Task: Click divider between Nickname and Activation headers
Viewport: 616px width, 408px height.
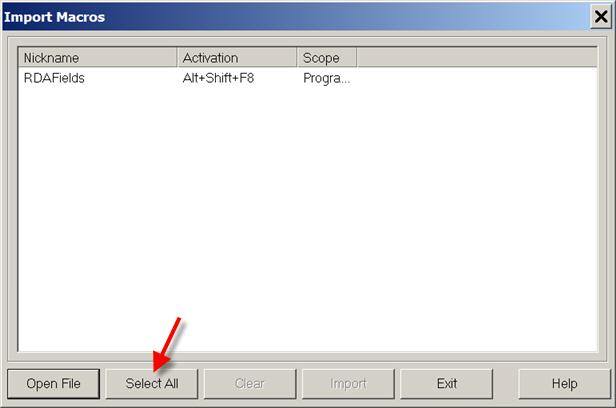Action: click(x=177, y=58)
